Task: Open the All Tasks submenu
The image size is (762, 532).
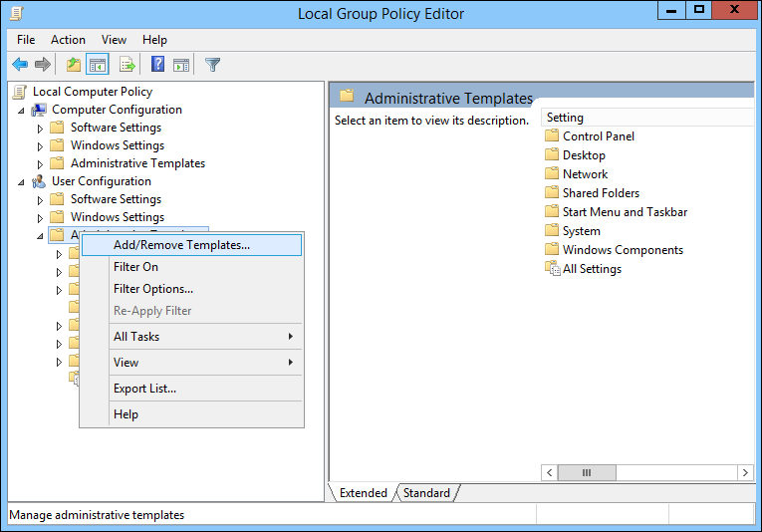Action: (x=191, y=336)
